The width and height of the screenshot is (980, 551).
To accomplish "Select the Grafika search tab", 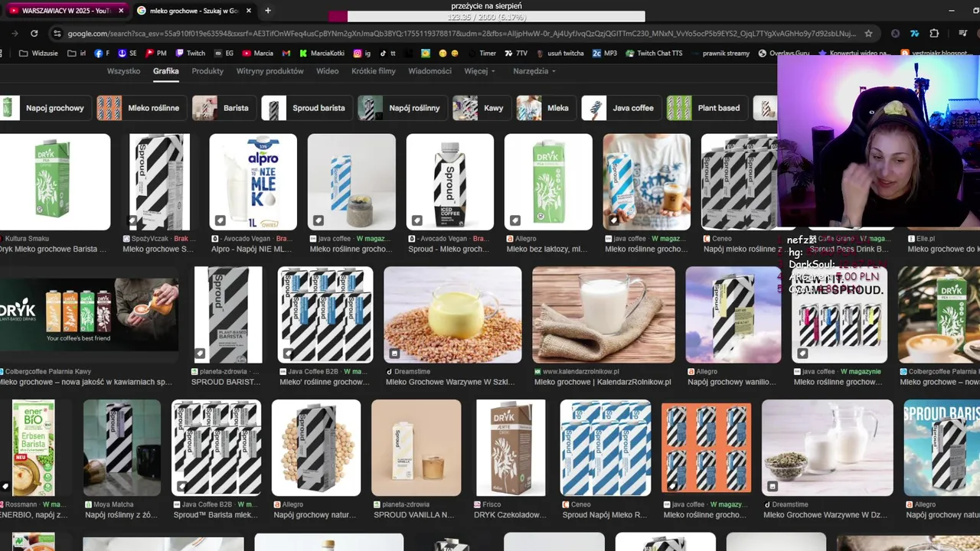I will [165, 71].
